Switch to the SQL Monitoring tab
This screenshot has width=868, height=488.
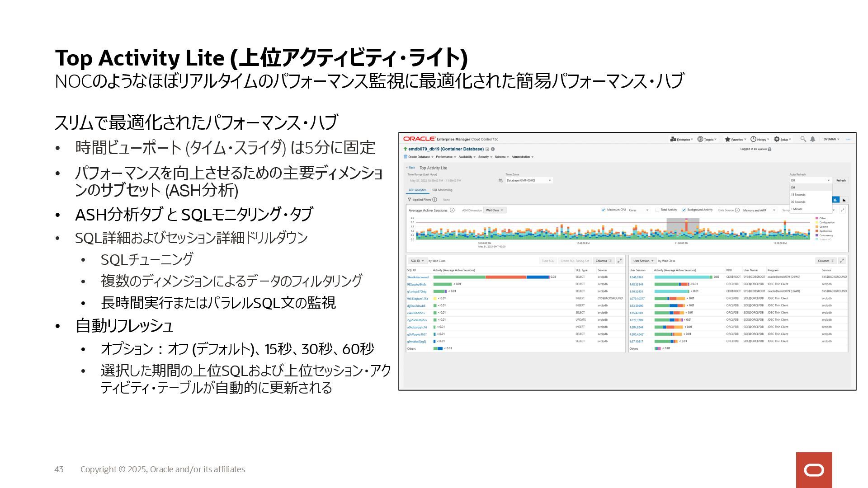click(x=442, y=190)
